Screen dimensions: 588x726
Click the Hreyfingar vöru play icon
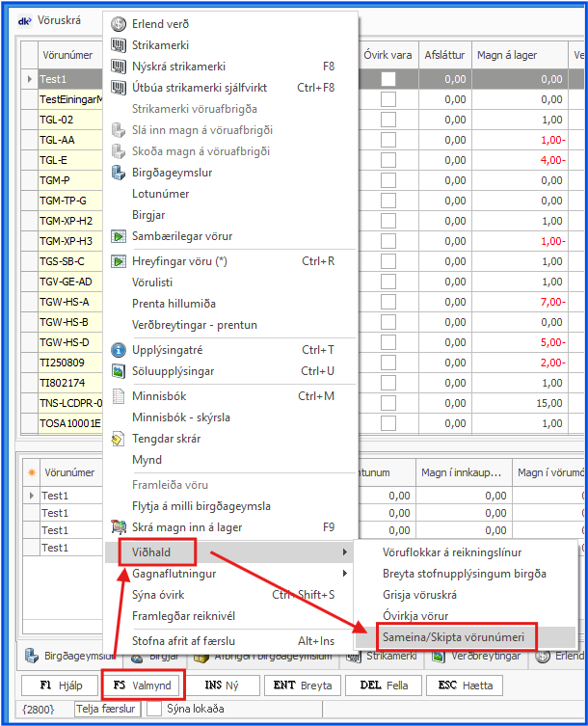(x=120, y=261)
